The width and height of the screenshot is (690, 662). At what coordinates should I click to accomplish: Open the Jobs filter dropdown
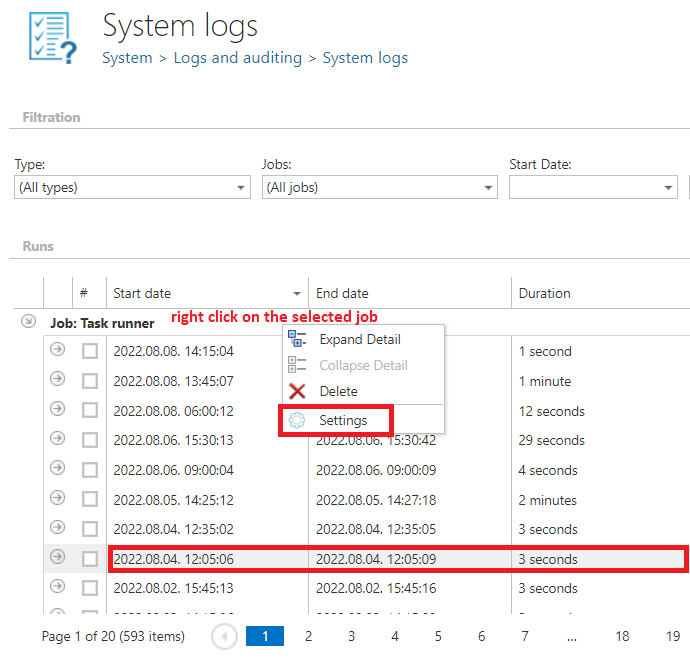379,187
